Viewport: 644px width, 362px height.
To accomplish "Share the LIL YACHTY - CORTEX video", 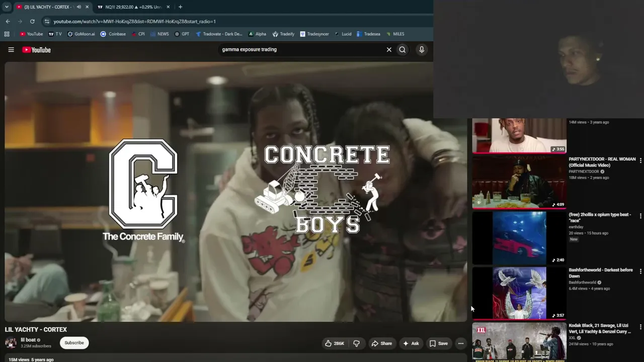I will pyautogui.click(x=381, y=343).
